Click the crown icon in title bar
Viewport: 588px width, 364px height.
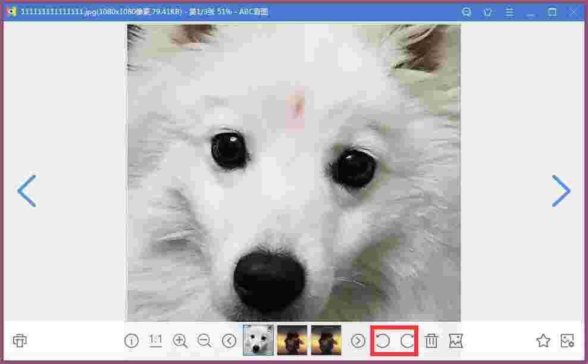(488, 11)
